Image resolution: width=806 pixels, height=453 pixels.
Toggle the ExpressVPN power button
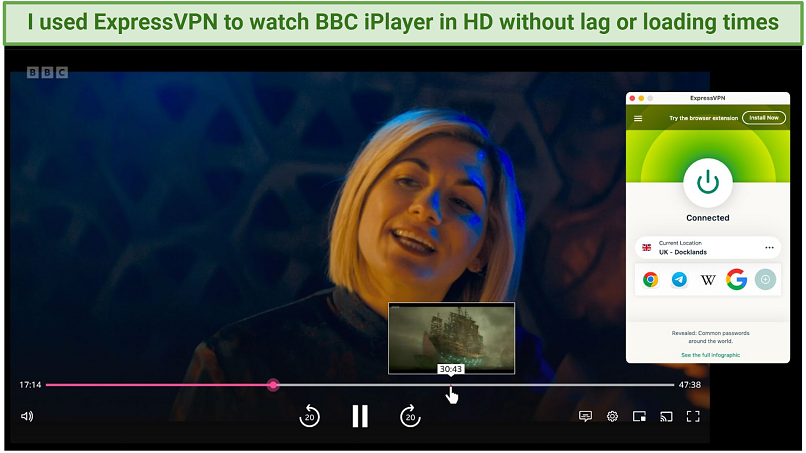[708, 183]
